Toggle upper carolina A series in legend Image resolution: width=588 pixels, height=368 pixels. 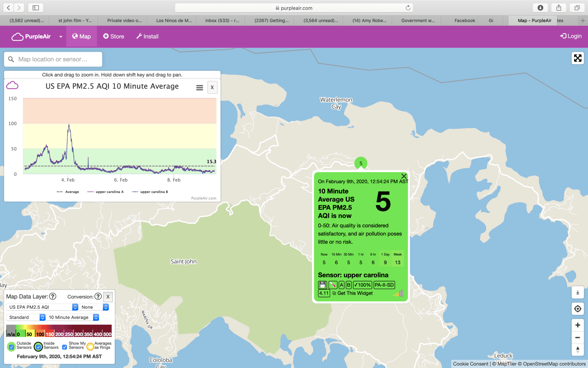(x=105, y=192)
